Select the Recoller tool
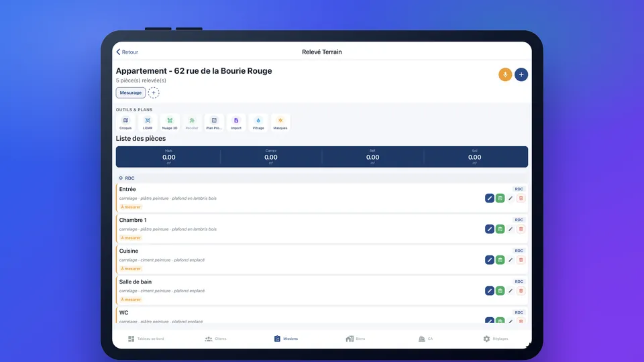 click(x=192, y=123)
